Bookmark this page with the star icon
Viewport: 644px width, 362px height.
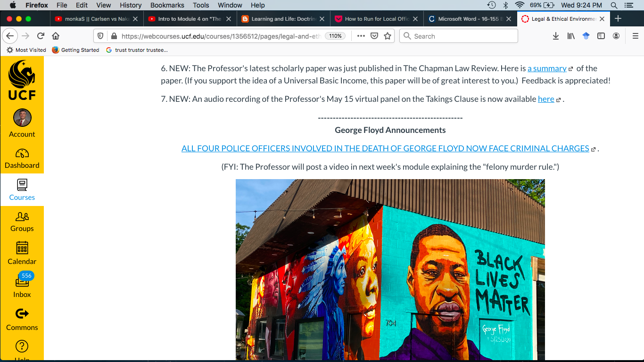[388, 36]
